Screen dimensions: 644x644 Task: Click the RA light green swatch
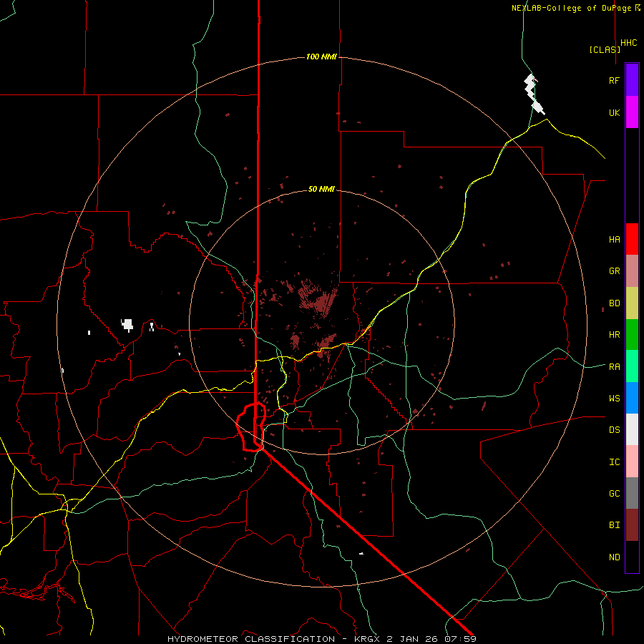pyautogui.click(x=632, y=366)
